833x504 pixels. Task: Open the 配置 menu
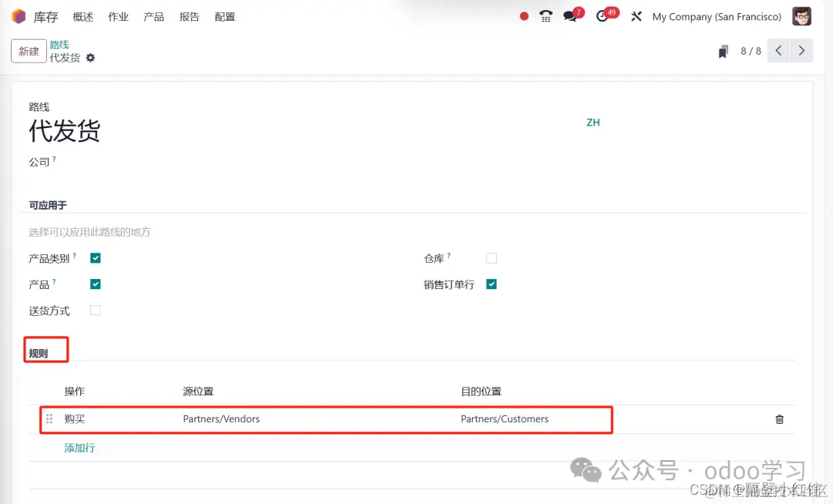click(x=224, y=17)
